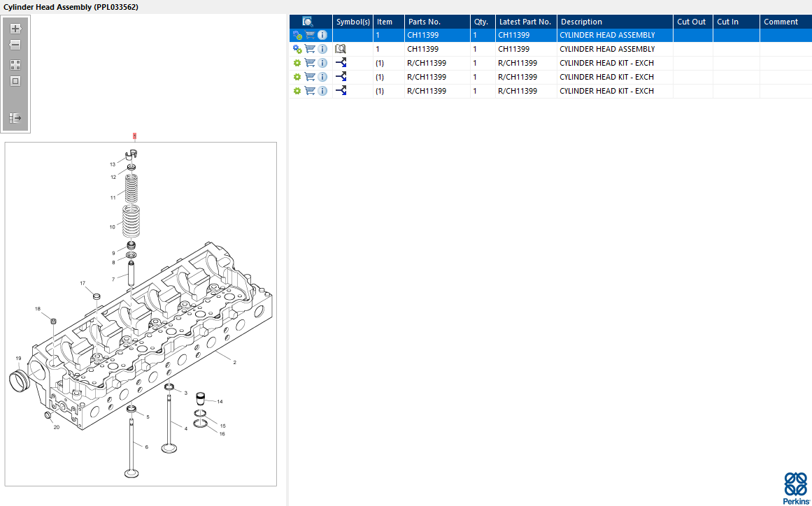This screenshot has height=506, width=812.
Task: Click gears icon in unselected CH11399 row
Action: click(x=297, y=49)
